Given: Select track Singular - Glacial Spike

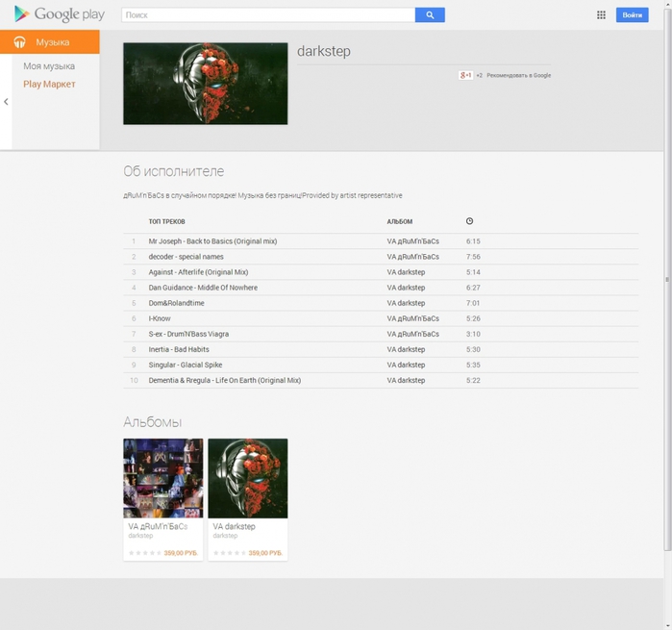Looking at the screenshot, I should pyautogui.click(x=186, y=365).
